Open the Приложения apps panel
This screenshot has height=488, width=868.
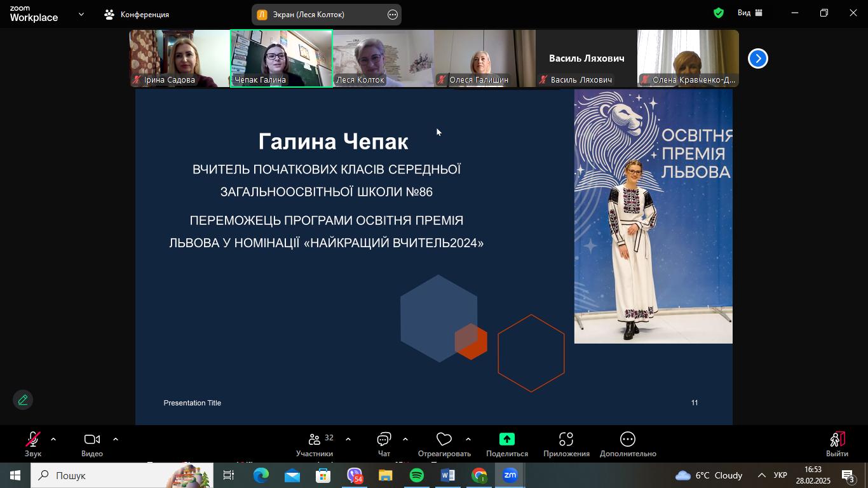[566, 443]
